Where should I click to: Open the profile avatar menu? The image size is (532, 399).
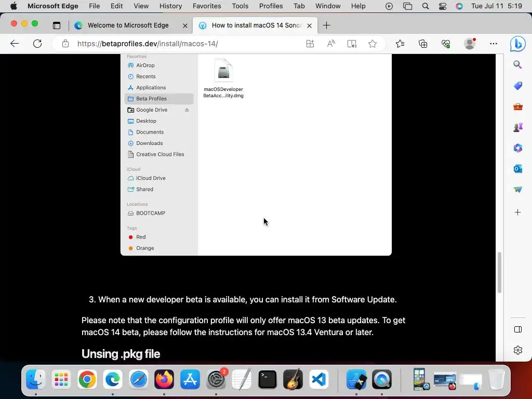pos(470,44)
